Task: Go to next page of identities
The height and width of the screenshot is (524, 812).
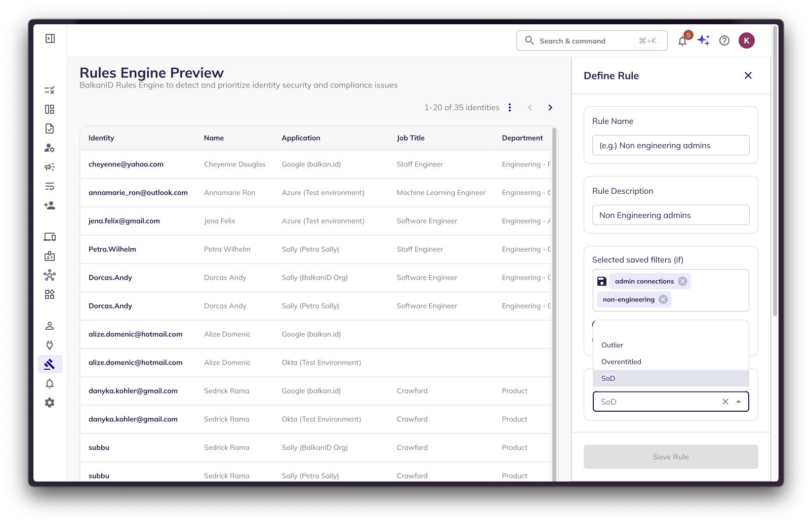Action: coord(550,107)
